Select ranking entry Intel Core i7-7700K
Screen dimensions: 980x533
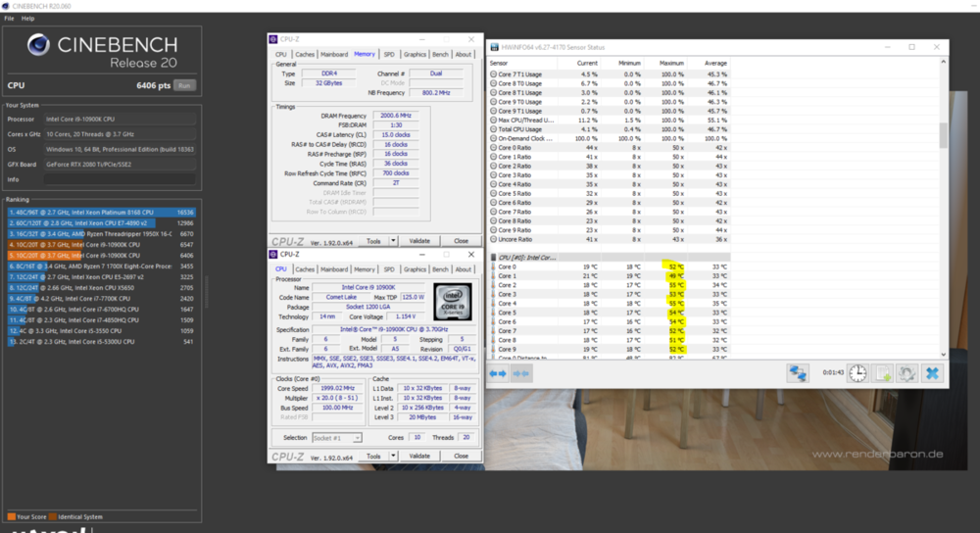click(x=101, y=299)
